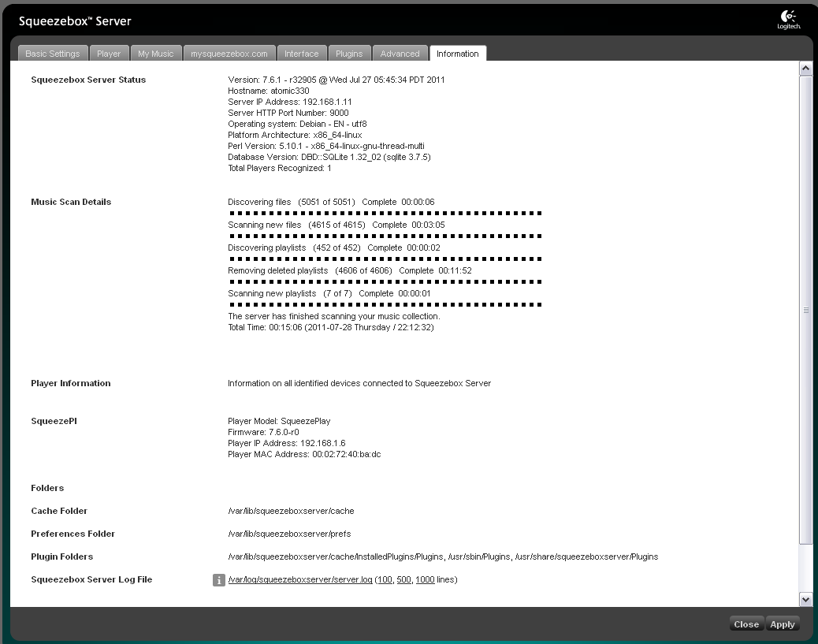Viewport: 818px width, 644px height.
Task: View last 500 lines of server log
Action: (403, 580)
